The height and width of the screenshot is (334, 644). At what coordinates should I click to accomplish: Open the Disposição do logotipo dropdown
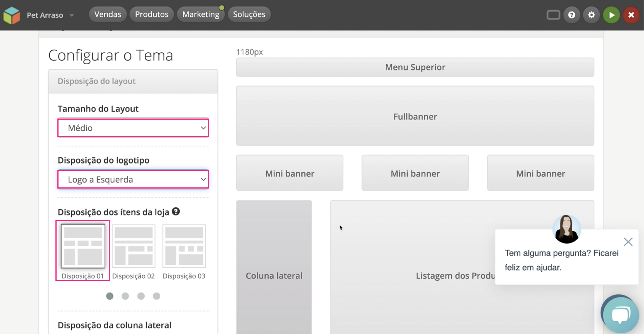133,179
